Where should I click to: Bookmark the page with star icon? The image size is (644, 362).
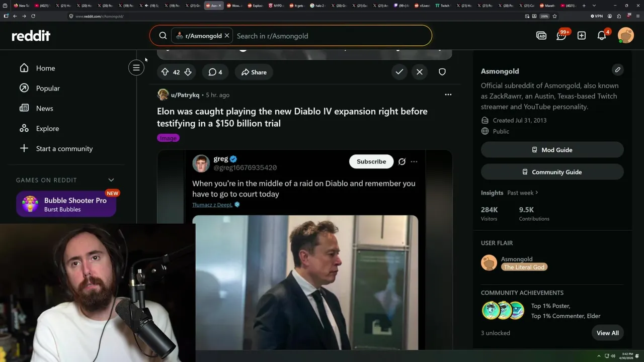(555, 16)
